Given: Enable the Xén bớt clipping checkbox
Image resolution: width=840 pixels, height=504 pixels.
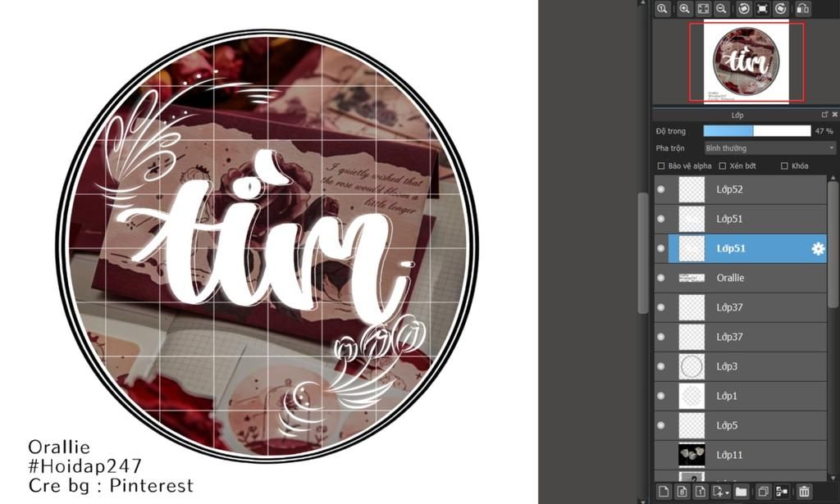Looking at the screenshot, I should (722, 166).
